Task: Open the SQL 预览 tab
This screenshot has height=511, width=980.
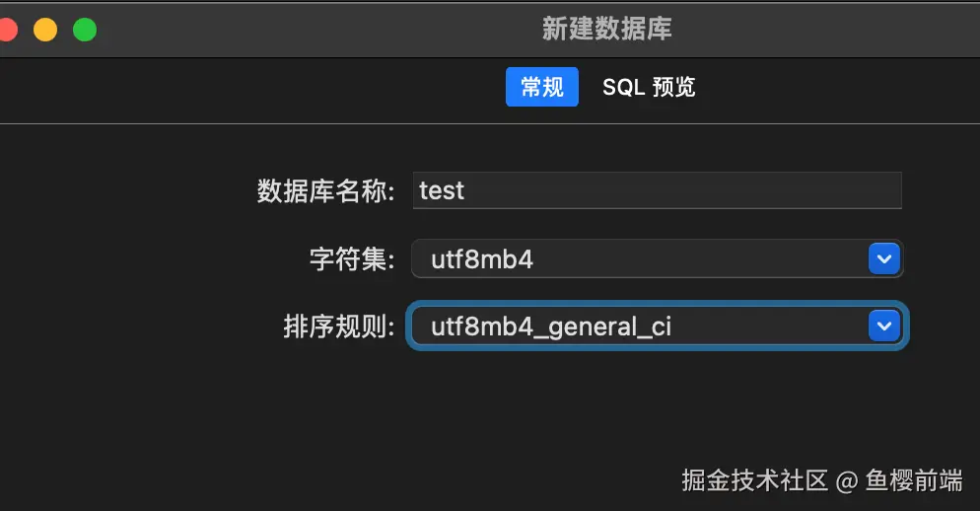Action: point(649,87)
